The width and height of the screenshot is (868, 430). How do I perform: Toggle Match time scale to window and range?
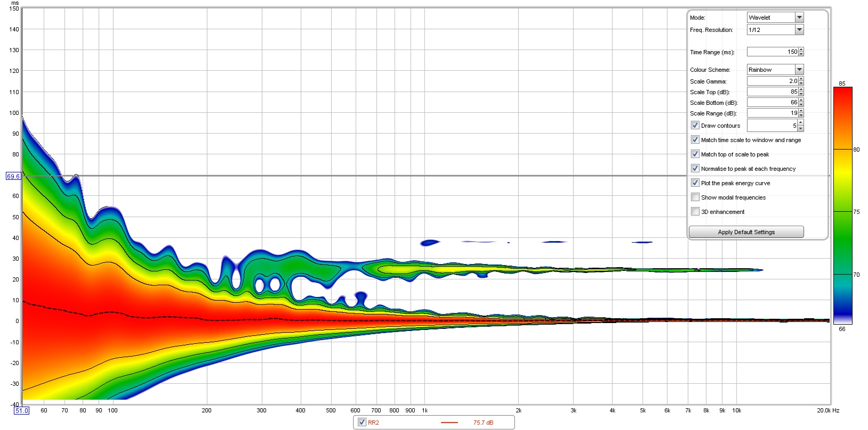point(695,140)
